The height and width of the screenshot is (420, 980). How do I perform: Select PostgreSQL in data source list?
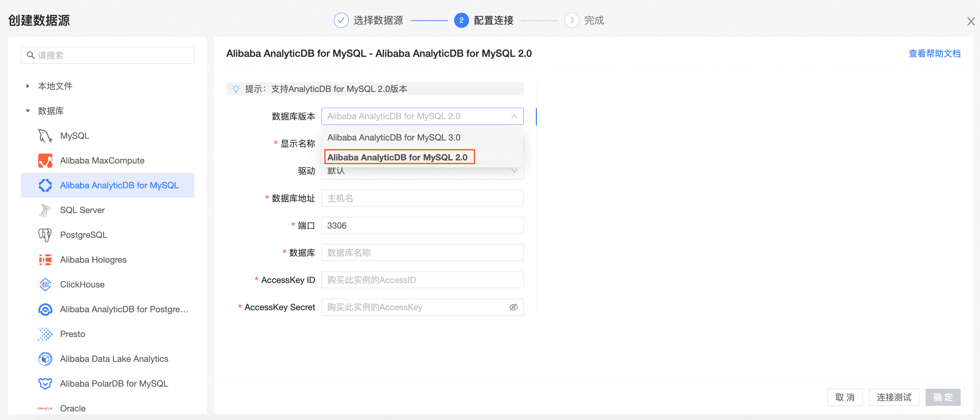[107, 235]
